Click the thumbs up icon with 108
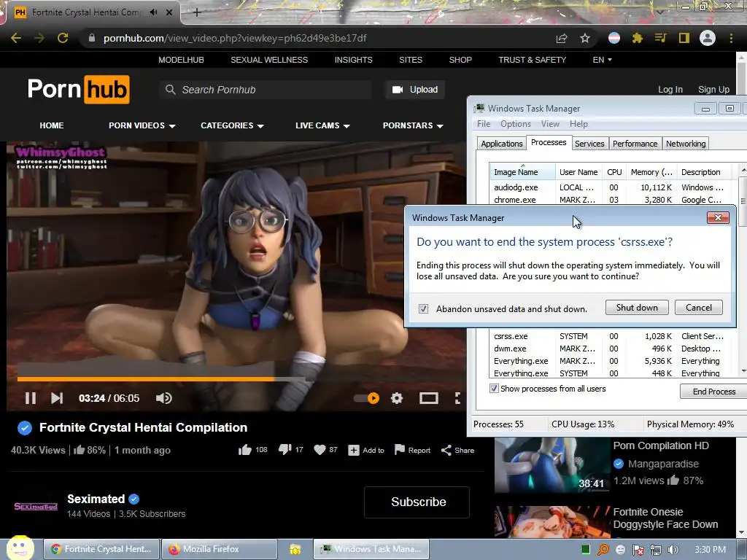This screenshot has height=560, width=747. coord(245,450)
